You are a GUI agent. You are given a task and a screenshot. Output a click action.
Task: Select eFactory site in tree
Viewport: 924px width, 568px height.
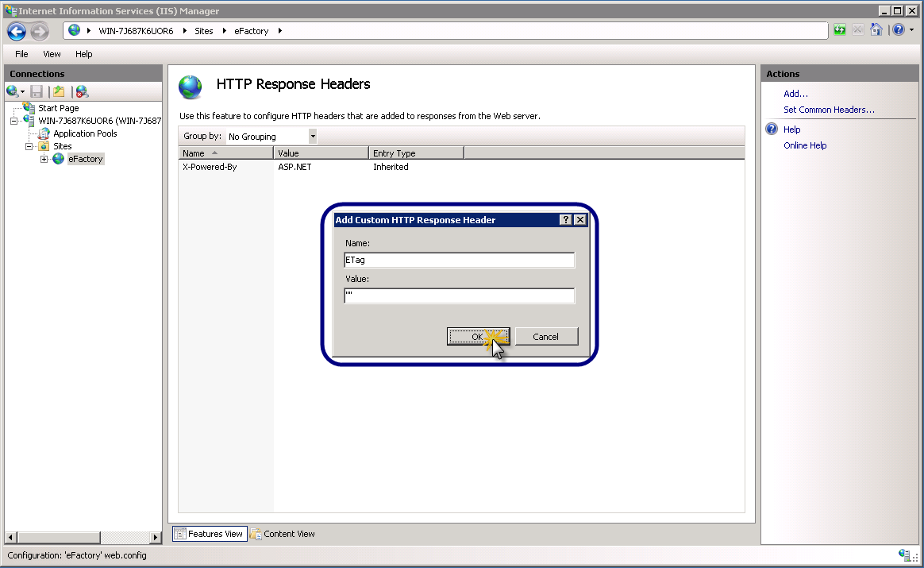tap(86, 159)
